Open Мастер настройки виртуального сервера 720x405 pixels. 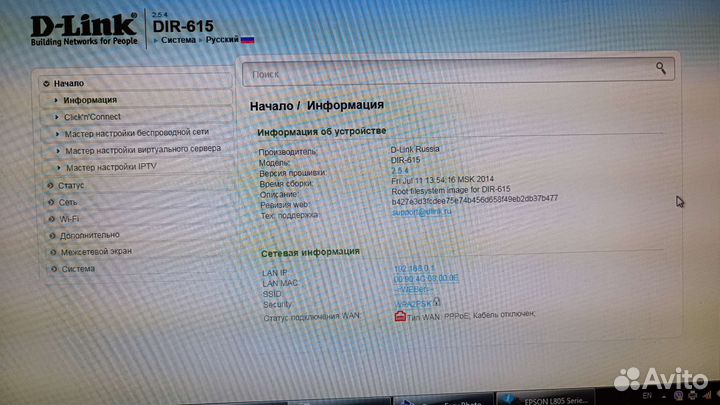click(143, 150)
